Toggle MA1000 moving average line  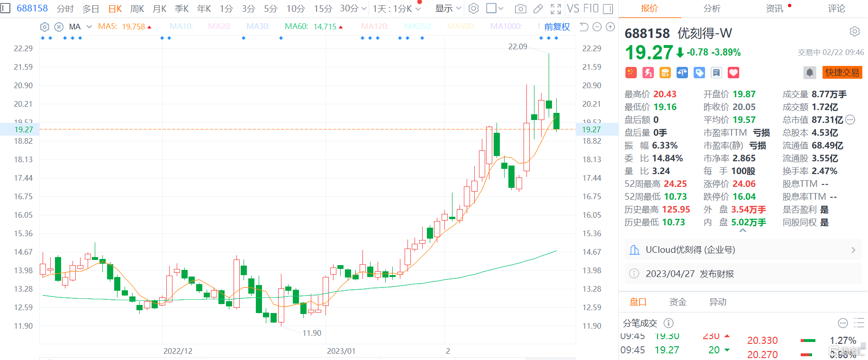(506, 27)
